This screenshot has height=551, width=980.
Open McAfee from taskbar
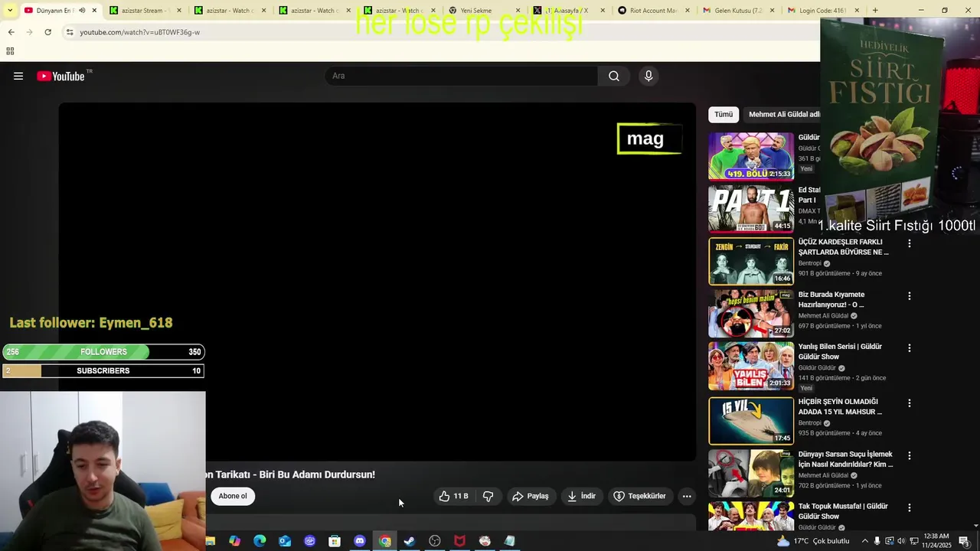pos(459,541)
